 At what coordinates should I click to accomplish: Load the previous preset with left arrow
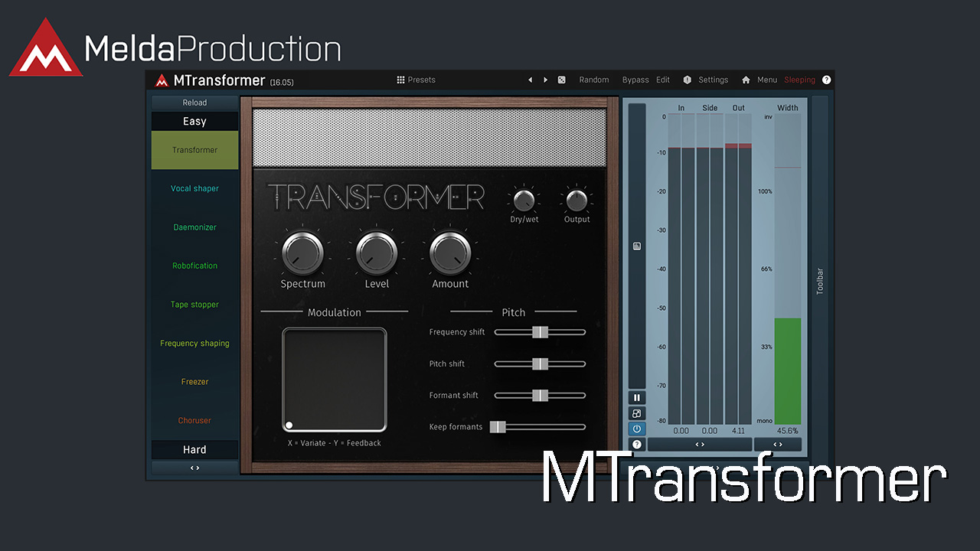[530, 80]
